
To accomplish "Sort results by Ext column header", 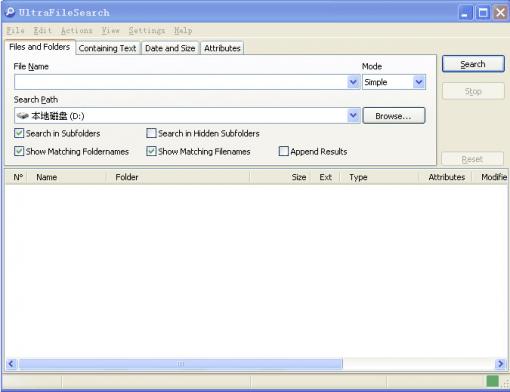I will (325, 177).
